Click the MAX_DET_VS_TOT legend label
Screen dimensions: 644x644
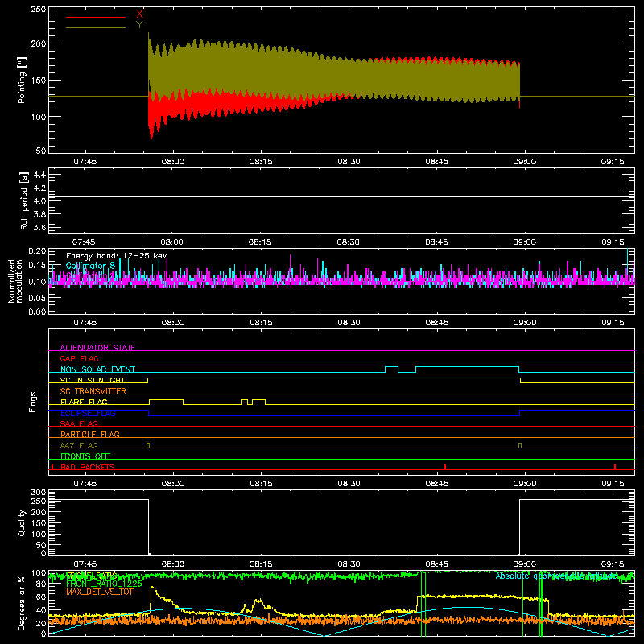(x=100, y=592)
